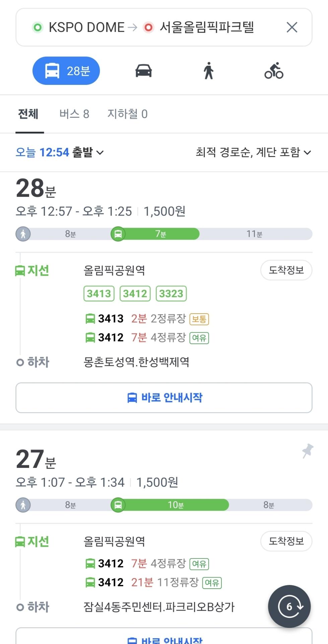This screenshot has height=644, width=328.
Task: Toggle bus 3323 filter chip
Action: pyautogui.click(x=171, y=293)
